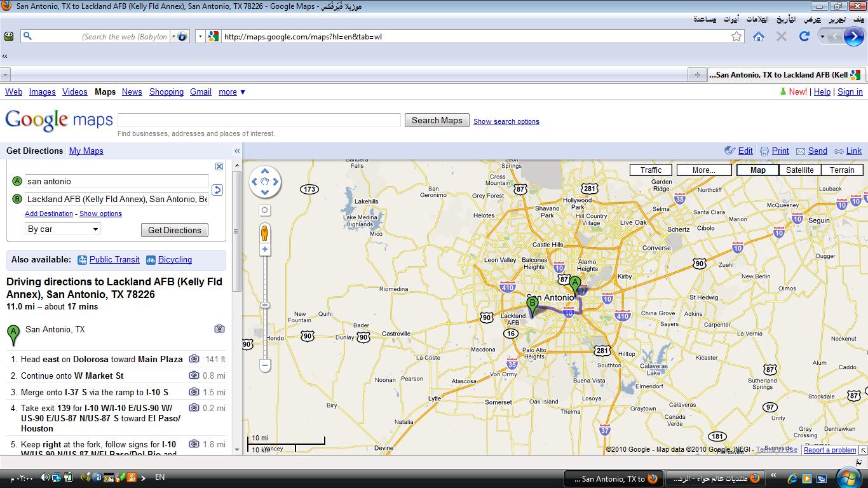Open the My Maps tab
The width and height of the screenshot is (868, 488).
coord(86,151)
